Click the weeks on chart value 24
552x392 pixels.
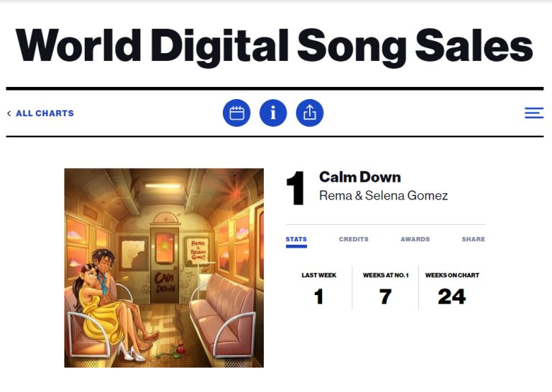(452, 297)
